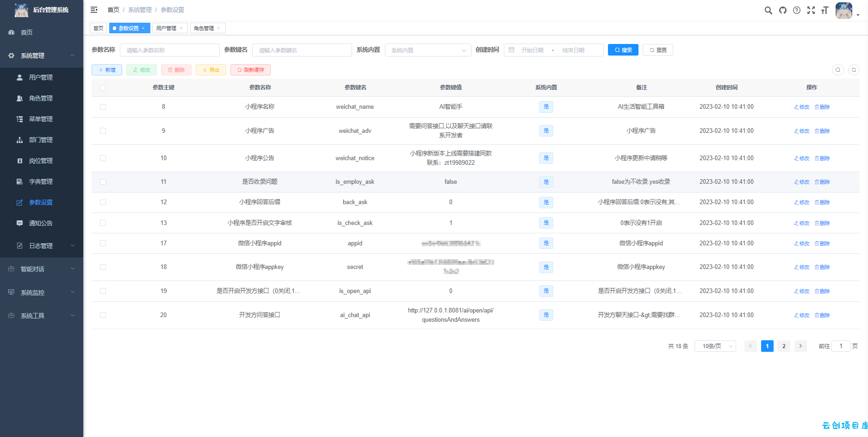Toggle fullscreen mode icon
Viewport: 868px width, 437px height.
[811, 10]
